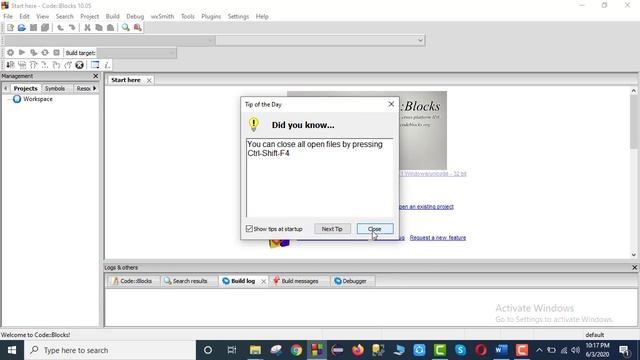Click the Open file toolbar icon
640x360 pixels.
coord(22,28)
